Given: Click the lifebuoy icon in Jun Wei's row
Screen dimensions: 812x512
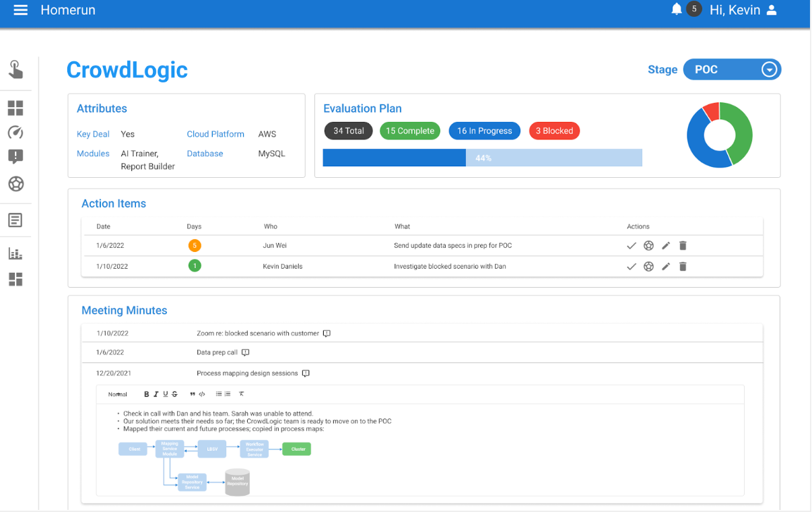Looking at the screenshot, I should pyautogui.click(x=648, y=246).
